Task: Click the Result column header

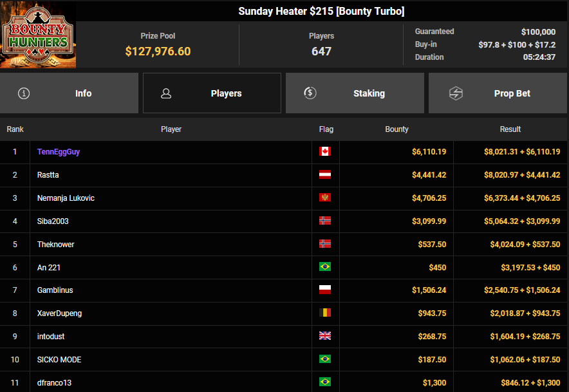Action: click(x=510, y=129)
